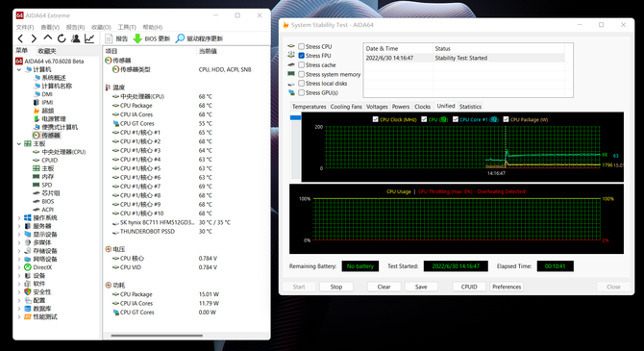Enable Stress GPU(s) checkbox
This screenshot has height=351, width=644.
[x=302, y=93]
